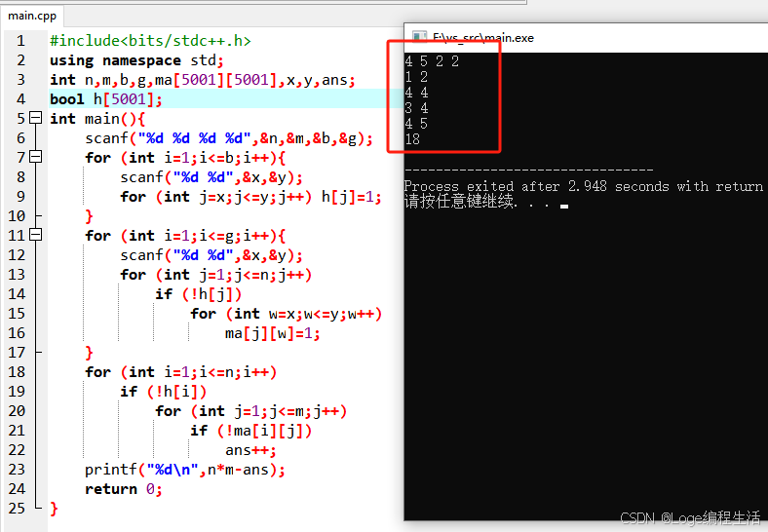Viewport: 768px width, 532px height.
Task: Click the 'return 0;' line
Action: click(124, 489)
